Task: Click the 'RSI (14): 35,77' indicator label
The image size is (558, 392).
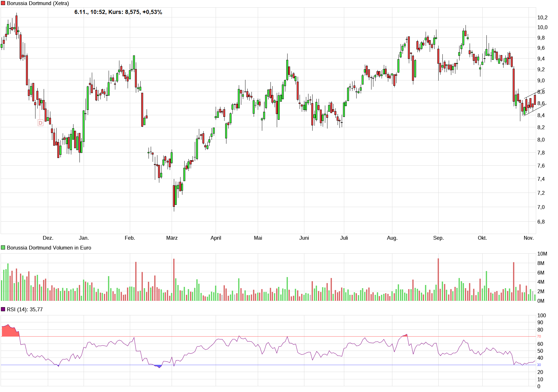Action: point(25,309)
